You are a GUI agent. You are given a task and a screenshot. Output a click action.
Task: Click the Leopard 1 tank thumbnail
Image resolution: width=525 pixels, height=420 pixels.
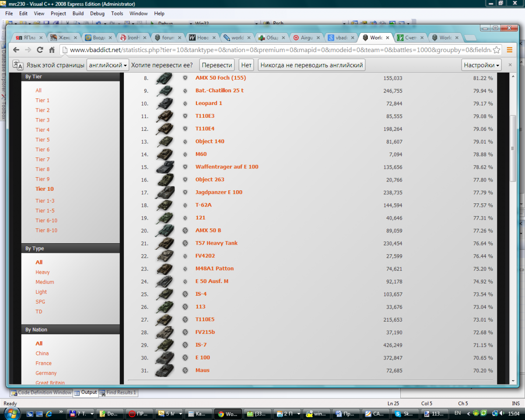(x=164, y=103)
